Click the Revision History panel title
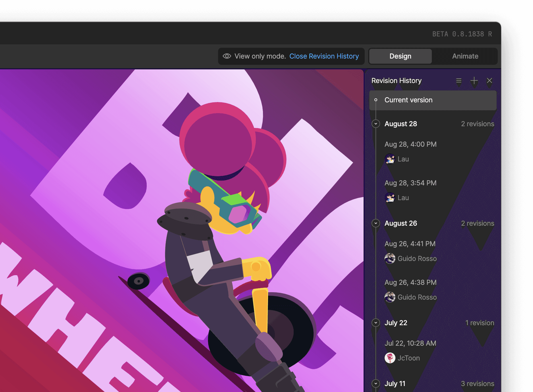 point(396,81)
